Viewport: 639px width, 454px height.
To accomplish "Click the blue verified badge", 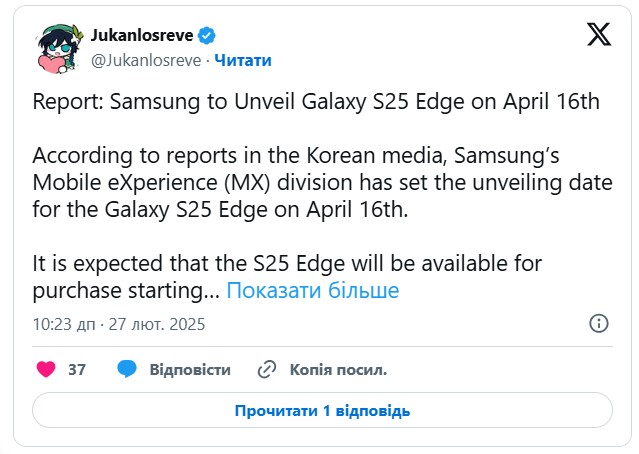I will coord(207,36).
